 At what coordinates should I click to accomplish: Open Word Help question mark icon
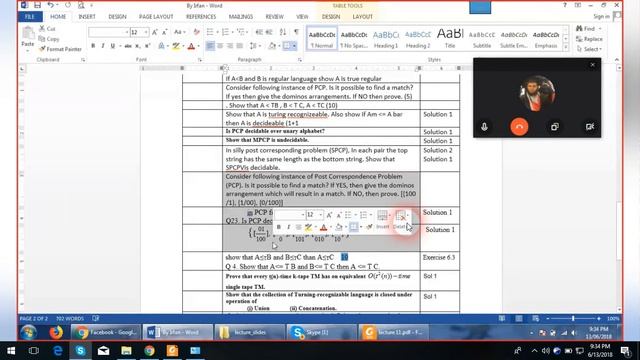564,5
